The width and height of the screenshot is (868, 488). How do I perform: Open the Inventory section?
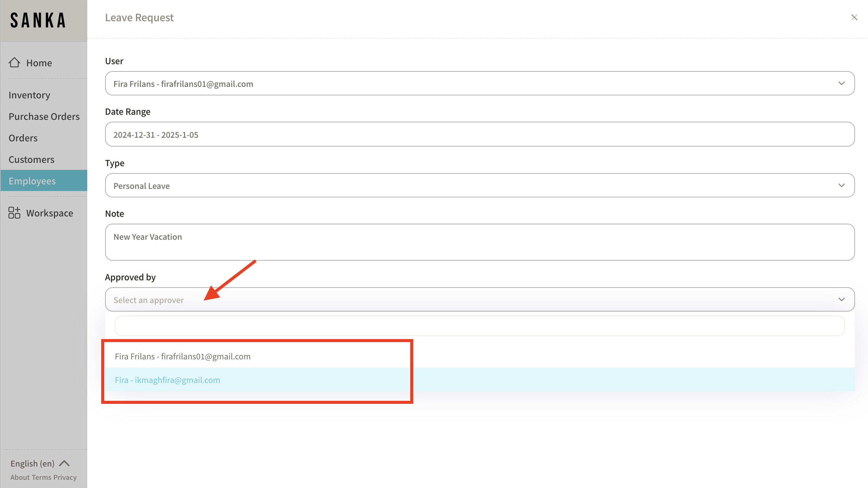pyautogui.click(x=29, y=95)
